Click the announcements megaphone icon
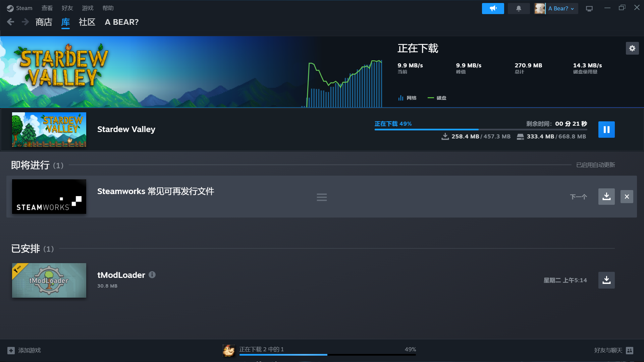Screen dimensions: 644x362 pos(493,8)
